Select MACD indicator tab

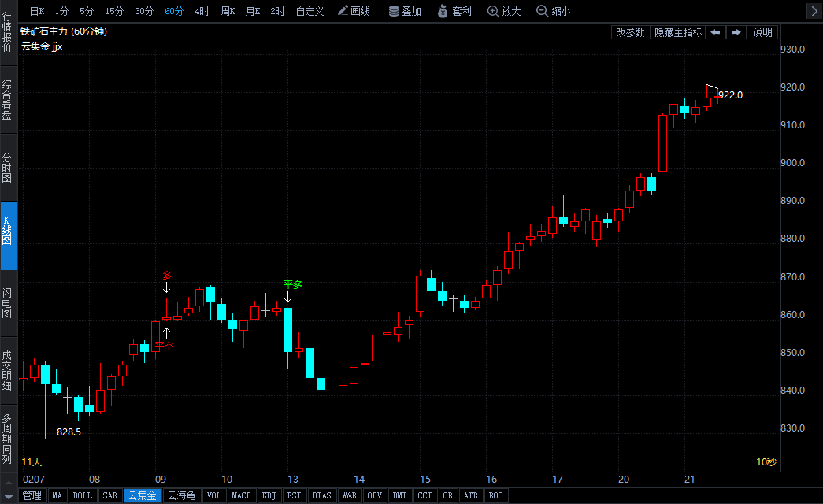[242, 495]
